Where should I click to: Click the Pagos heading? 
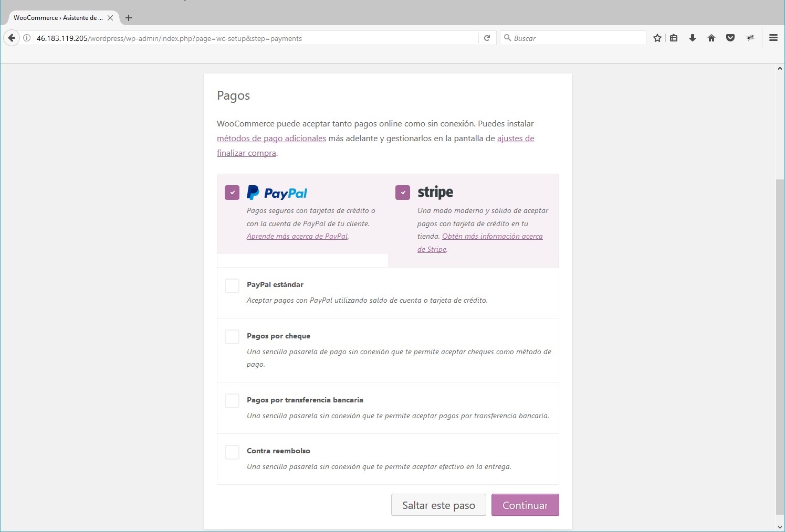[233, 96]
